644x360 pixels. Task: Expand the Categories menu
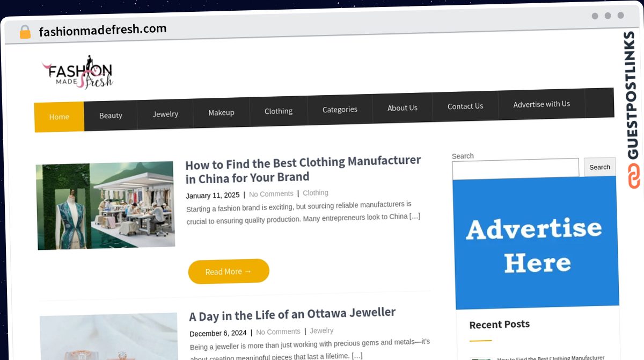340,110
